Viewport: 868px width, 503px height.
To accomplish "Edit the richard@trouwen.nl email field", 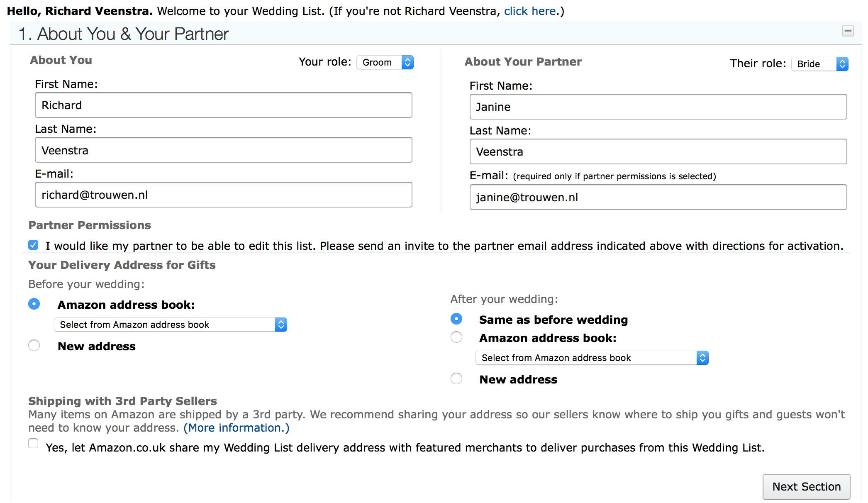I will pos(223,195).
